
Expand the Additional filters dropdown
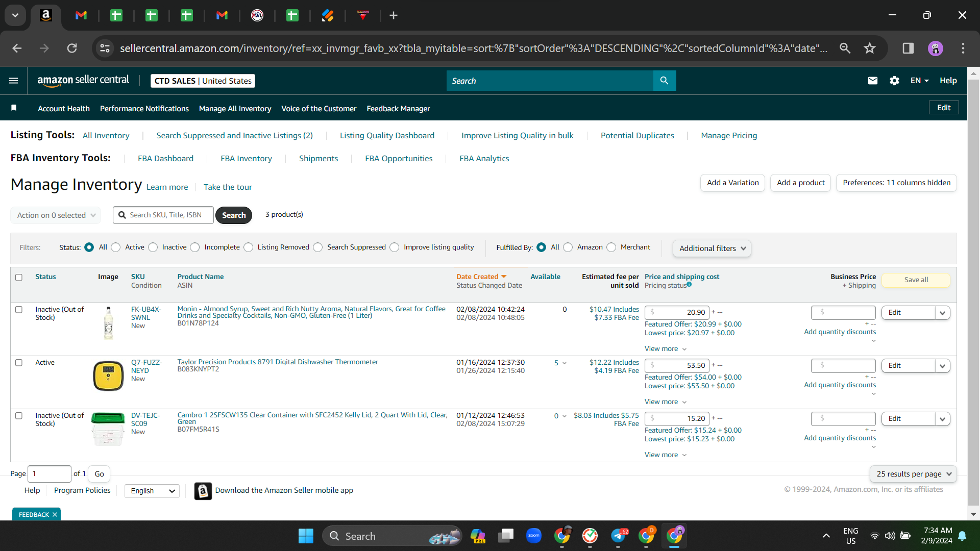pos(712,248)
